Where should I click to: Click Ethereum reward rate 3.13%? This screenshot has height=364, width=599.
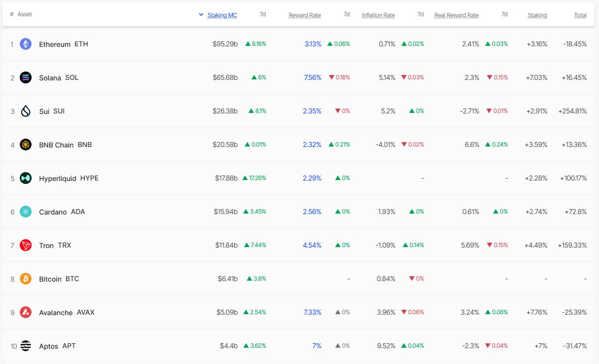[313, 44]
